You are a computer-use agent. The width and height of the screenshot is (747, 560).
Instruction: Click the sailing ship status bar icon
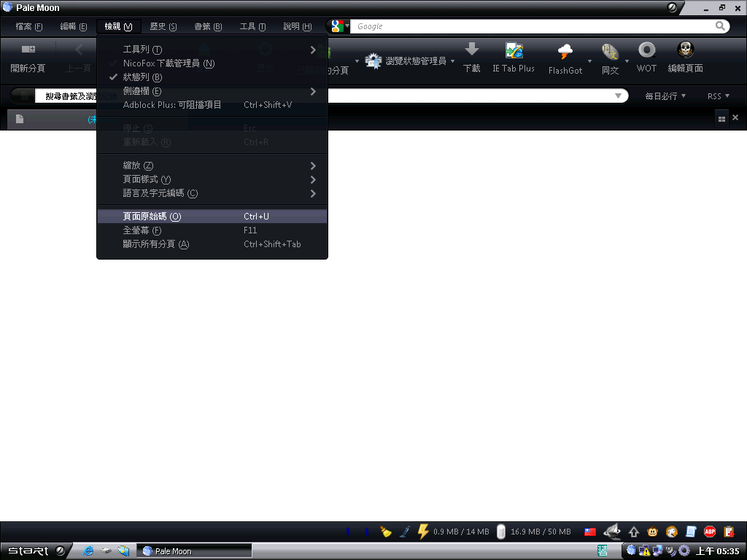(612, 531)
